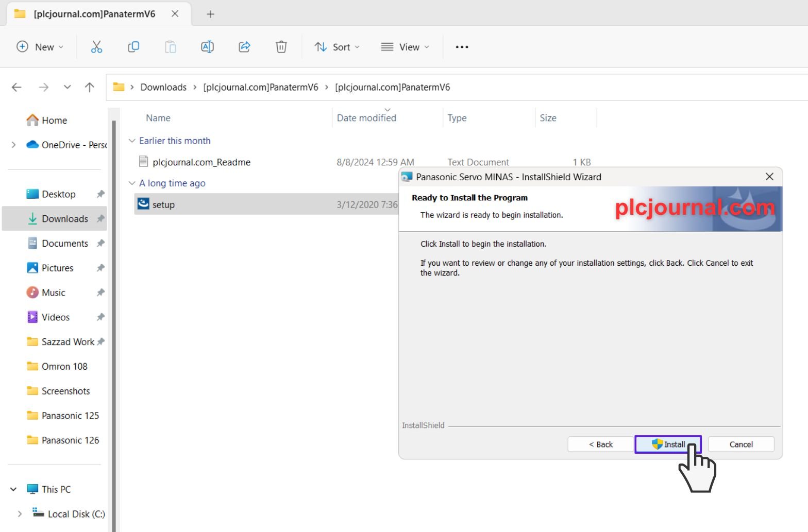This screenshot has width=808, height=532.
Task: Close the [plcjournal.com]PanatermV6 tab
Action: pos(175,14)
